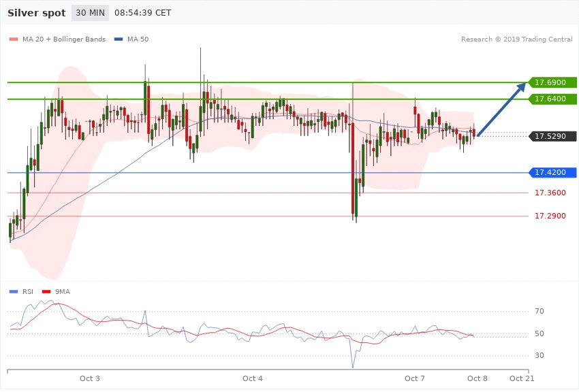Select the Oct 4 date label
Screen dimensions: 579x392
pyautogui.click(x=253, y=378)
